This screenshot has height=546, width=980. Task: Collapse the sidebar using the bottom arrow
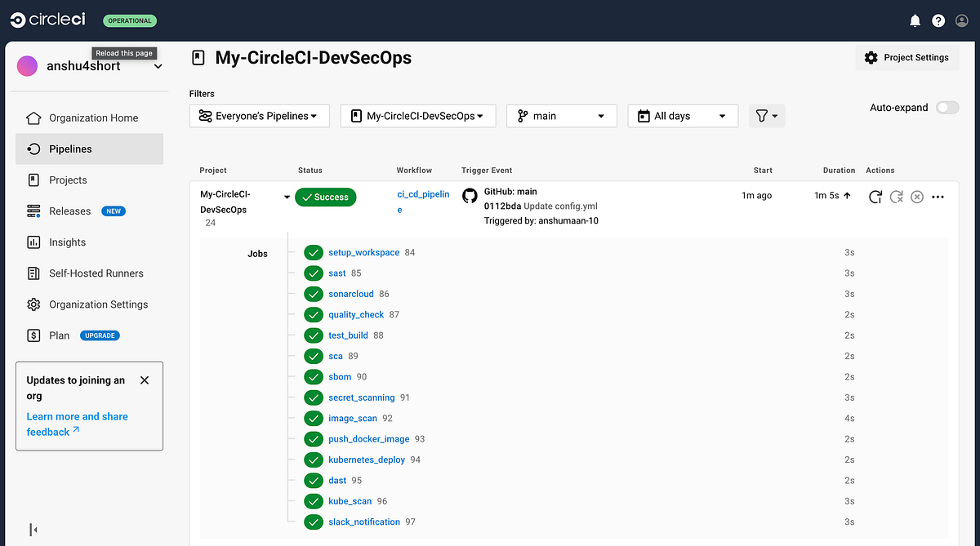(x=33, y=530)
